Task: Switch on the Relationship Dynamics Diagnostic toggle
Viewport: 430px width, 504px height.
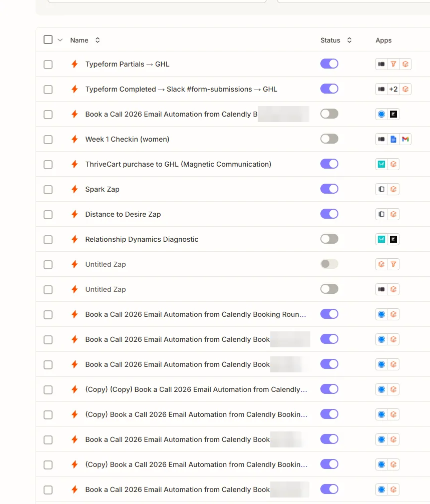Action: click(x=329, y=239)
